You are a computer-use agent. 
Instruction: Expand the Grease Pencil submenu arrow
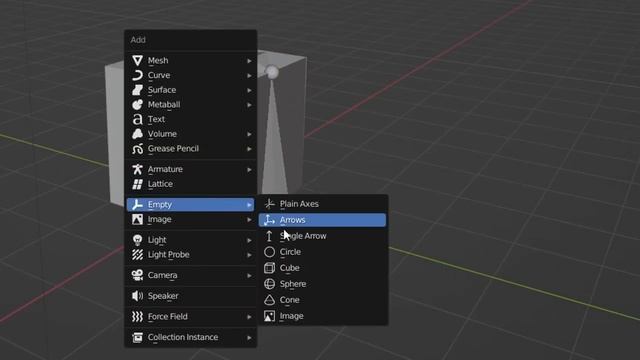249,149
